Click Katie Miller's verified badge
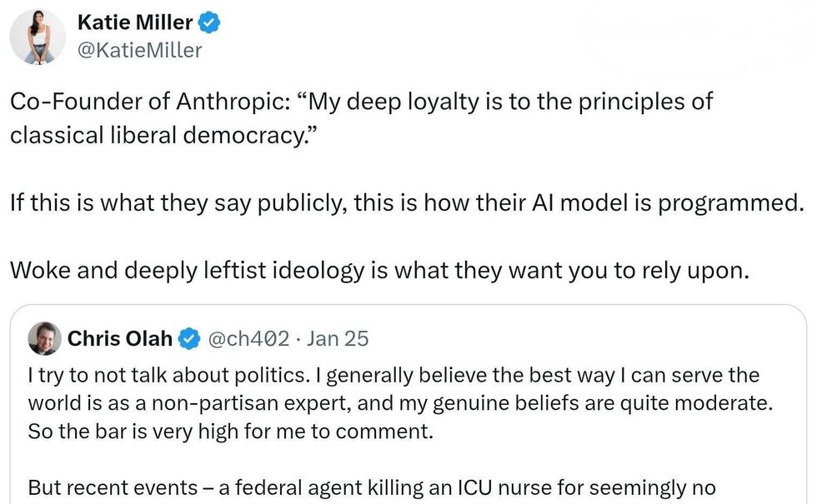Image resolution: width=817 pixels, height=504 pixels. [x=209, y=22]
